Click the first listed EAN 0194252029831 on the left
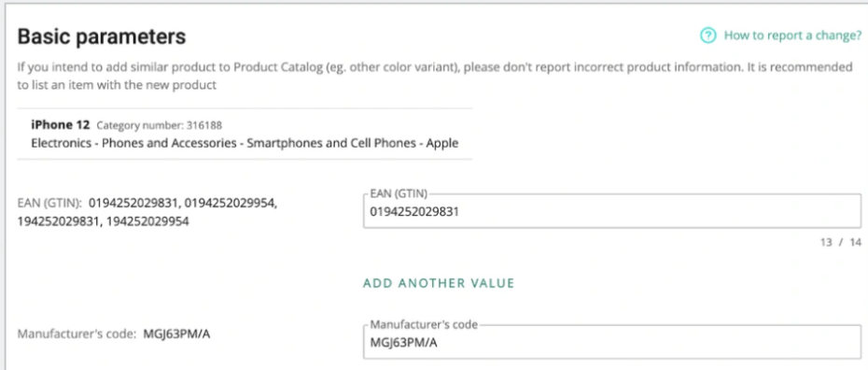Viewport: 868px width, 370px height. tap(133, 204)
